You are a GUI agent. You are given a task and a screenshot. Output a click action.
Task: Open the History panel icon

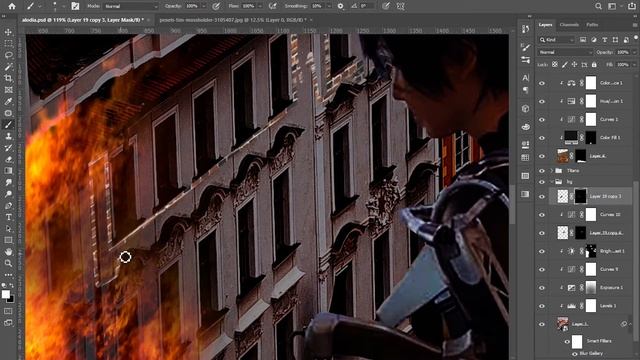pyautogui.click(x=525, y=29)
